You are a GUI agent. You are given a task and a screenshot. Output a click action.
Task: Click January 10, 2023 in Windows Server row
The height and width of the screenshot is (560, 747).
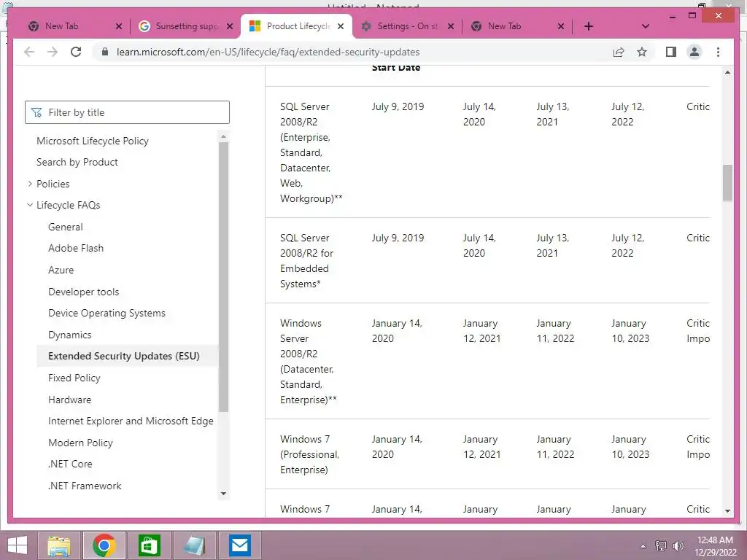click(x=630, y=331)
